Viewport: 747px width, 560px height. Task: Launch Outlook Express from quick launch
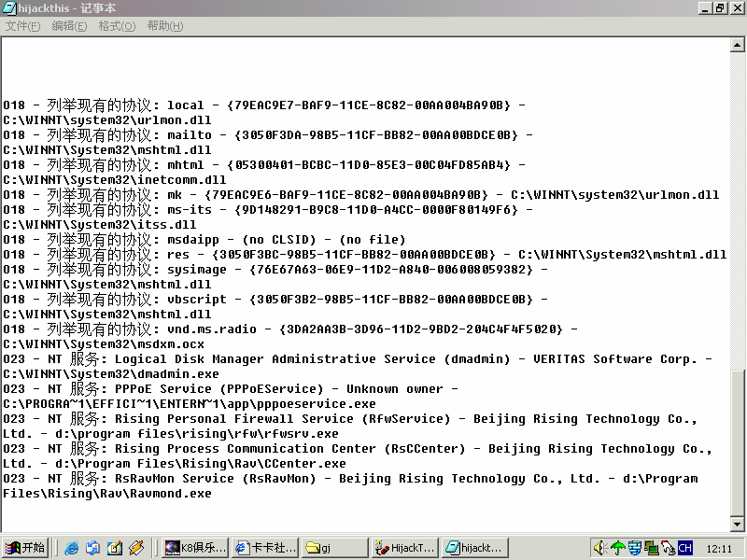coord(92,548)
